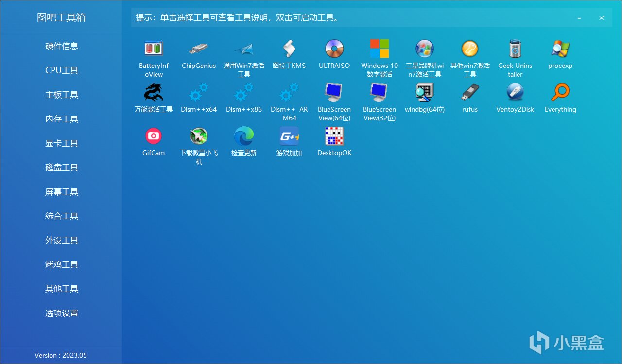
Task: Select the ULTRAISO disc icon
Action: [334, 49]
